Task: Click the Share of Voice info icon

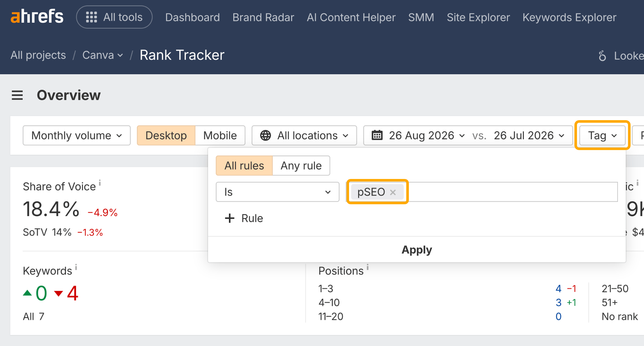Action: [100, 182]
